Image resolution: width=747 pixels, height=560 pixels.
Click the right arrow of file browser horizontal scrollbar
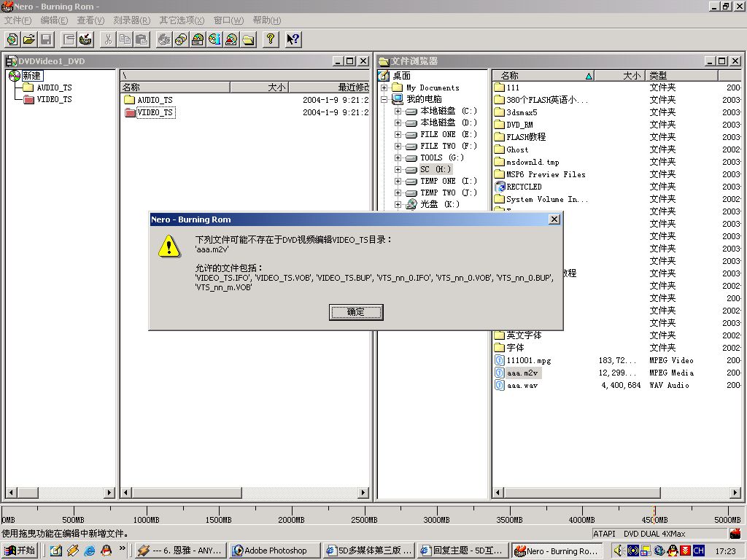tap(735, 492)
